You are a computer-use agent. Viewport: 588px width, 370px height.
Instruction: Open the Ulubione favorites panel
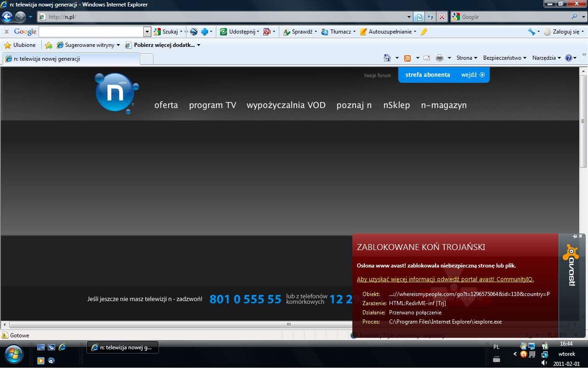pyautogui.click(x=20, y=45)
